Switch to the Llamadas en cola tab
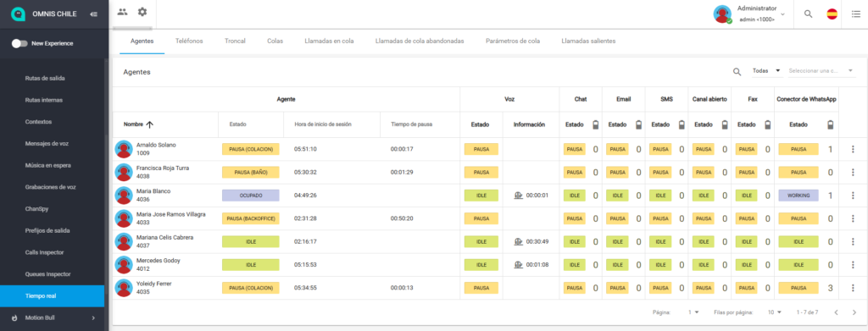868x331 pixels. tap(329, 41)
